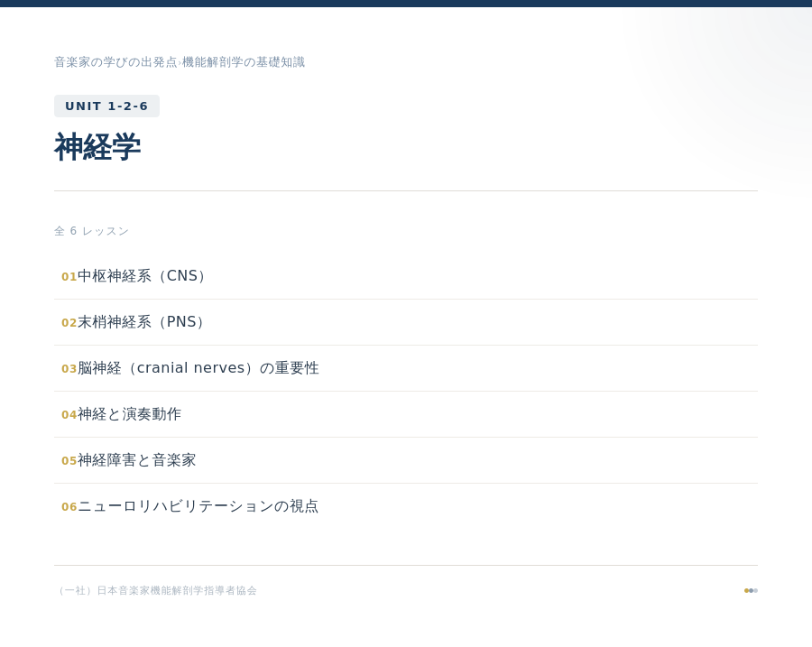Click the UNIT 1-2-6 badge
This screenshot has height=647, width=812.
click(106, 106)
